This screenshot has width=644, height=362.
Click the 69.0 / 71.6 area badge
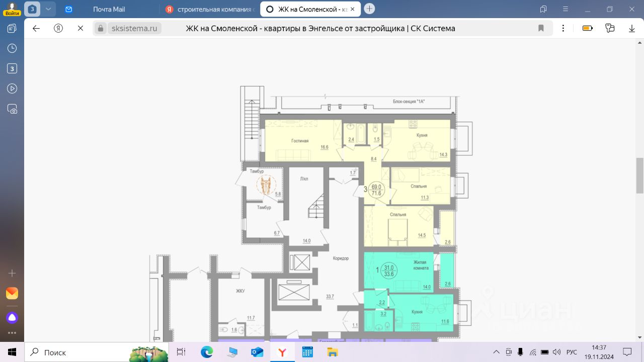tap(376, 190)
